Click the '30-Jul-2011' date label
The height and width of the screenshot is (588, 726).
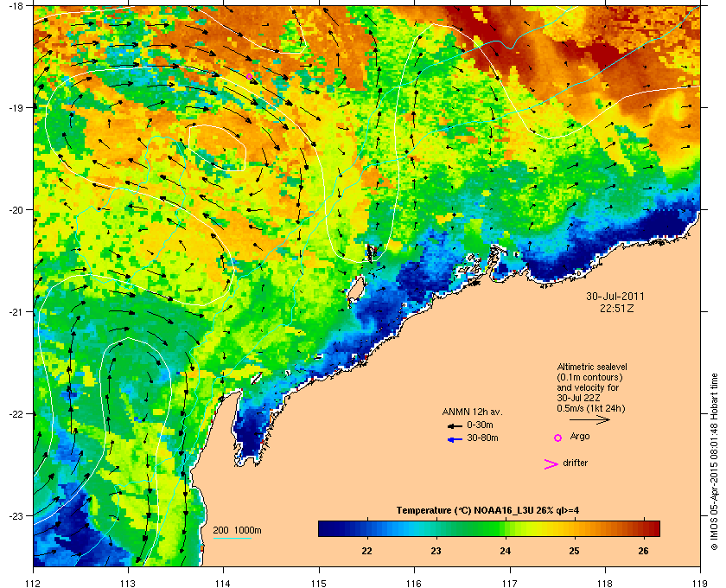(615, 296)
